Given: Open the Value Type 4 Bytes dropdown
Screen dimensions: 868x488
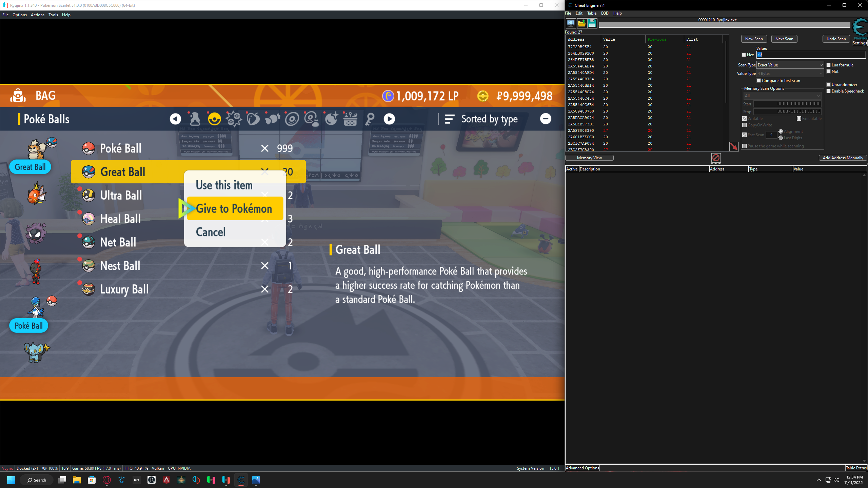Looking at the screenshot, I should coord(790,73).
